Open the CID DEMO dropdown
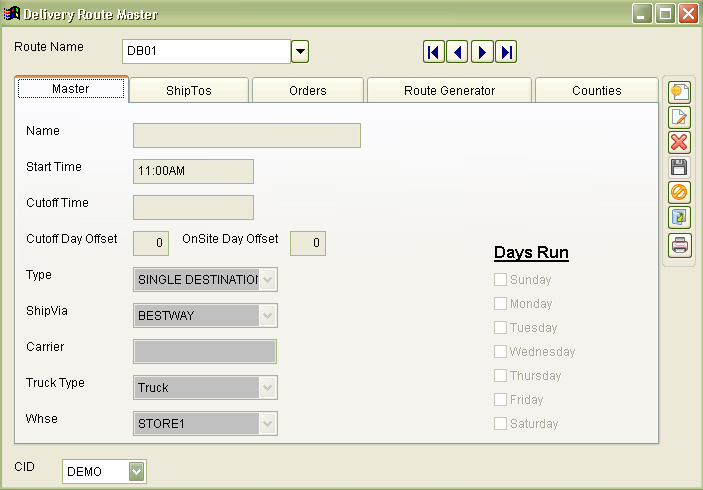 click(137, 471)
